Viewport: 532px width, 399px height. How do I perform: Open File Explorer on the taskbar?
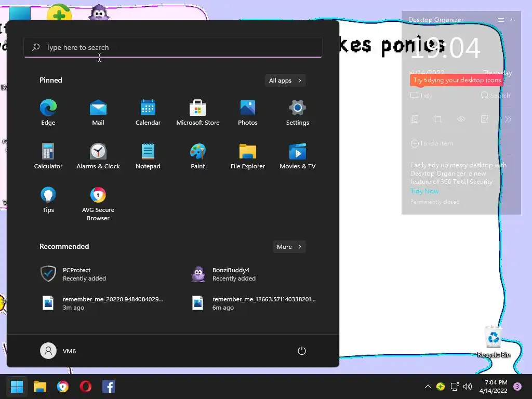[39, 387]
